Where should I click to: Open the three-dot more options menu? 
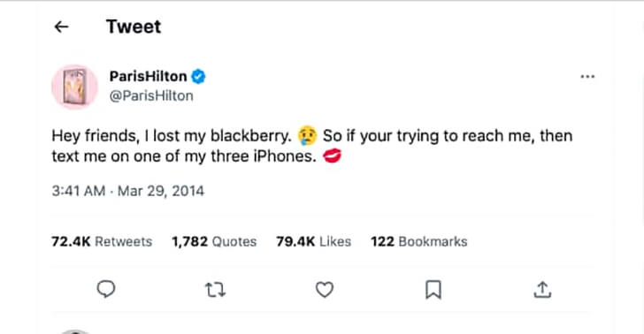587,77
